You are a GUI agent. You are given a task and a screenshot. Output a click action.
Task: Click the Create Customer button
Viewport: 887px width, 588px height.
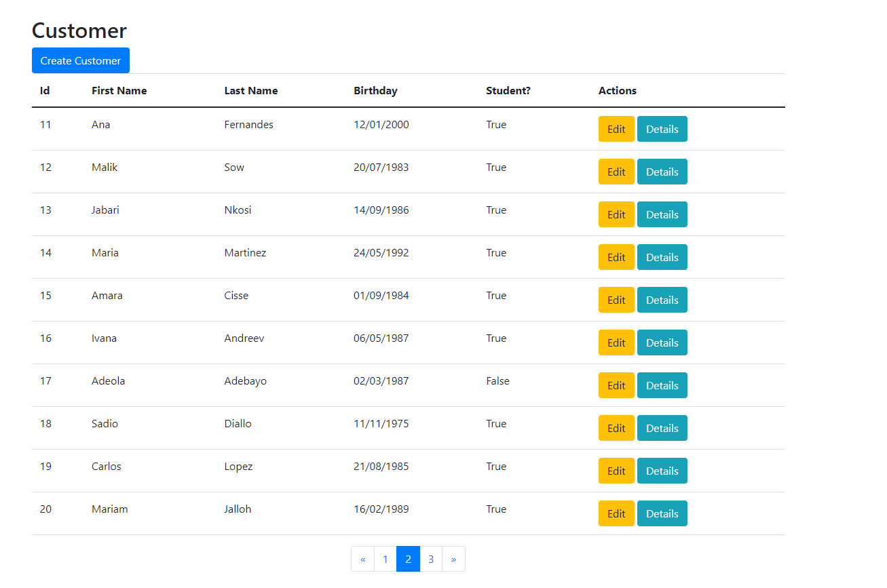(80, 60)
